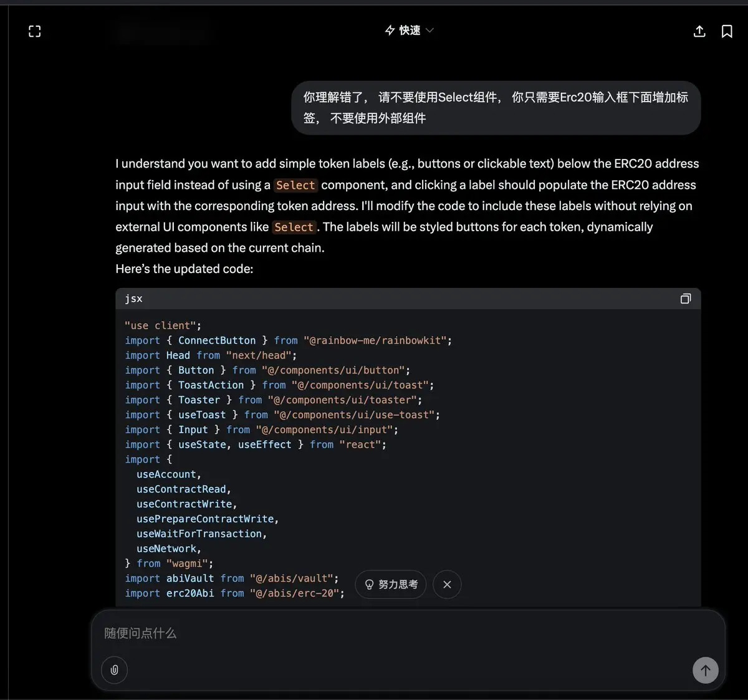
Task: Click the lightning bolt icon beside 快速
Action: [390, 31]
